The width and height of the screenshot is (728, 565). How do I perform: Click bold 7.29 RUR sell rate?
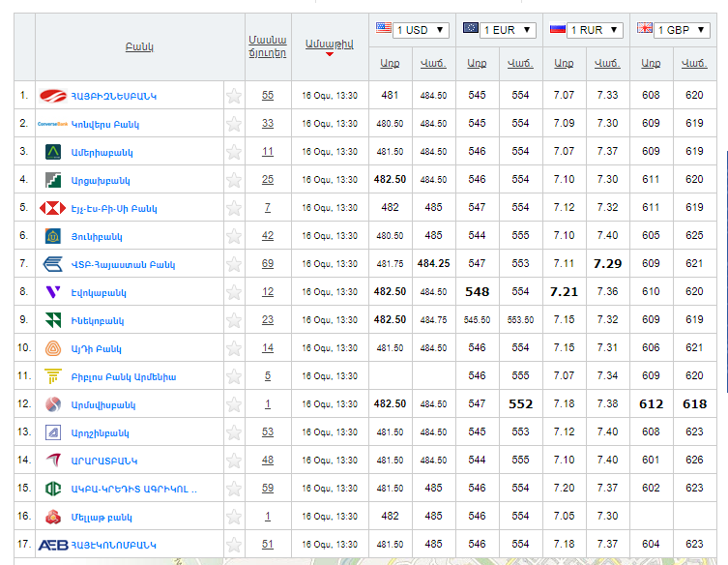click(607, 264)
